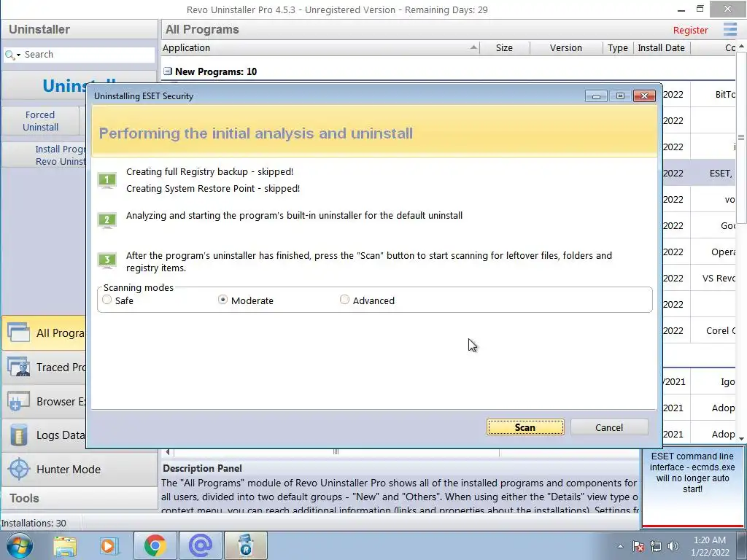Click the Installations: 30 status text

(34, 523)
